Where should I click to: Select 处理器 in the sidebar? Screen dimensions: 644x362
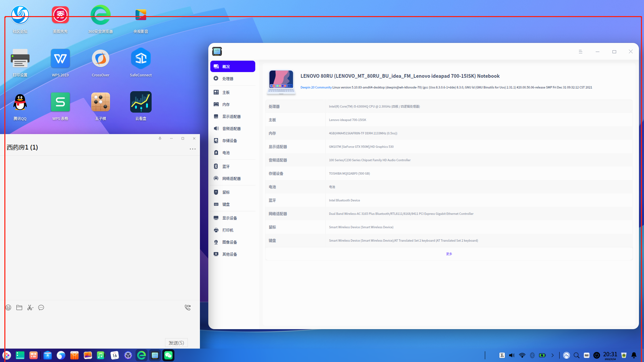(228, 79)
